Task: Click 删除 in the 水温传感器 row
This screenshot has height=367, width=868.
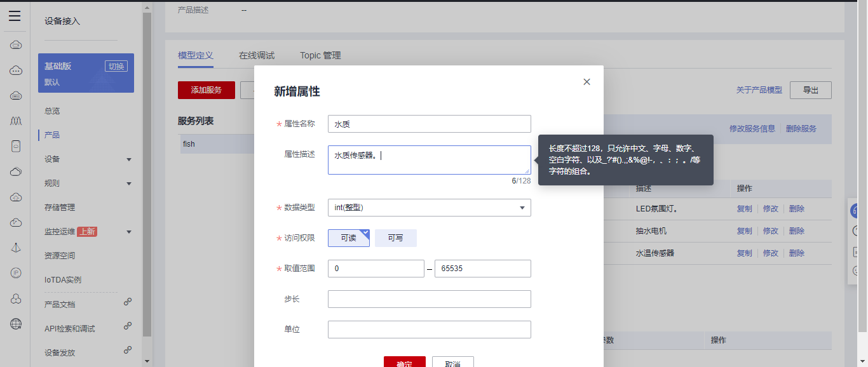Action: 797,253
